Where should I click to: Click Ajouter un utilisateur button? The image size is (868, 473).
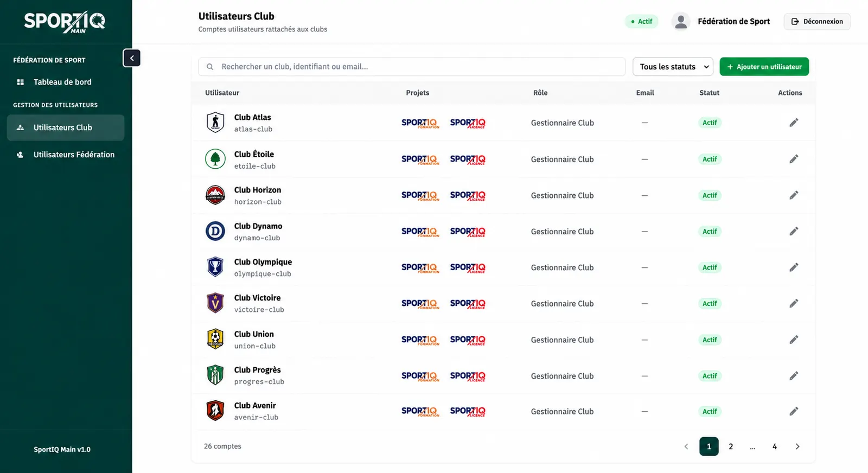tap(764, 67)
